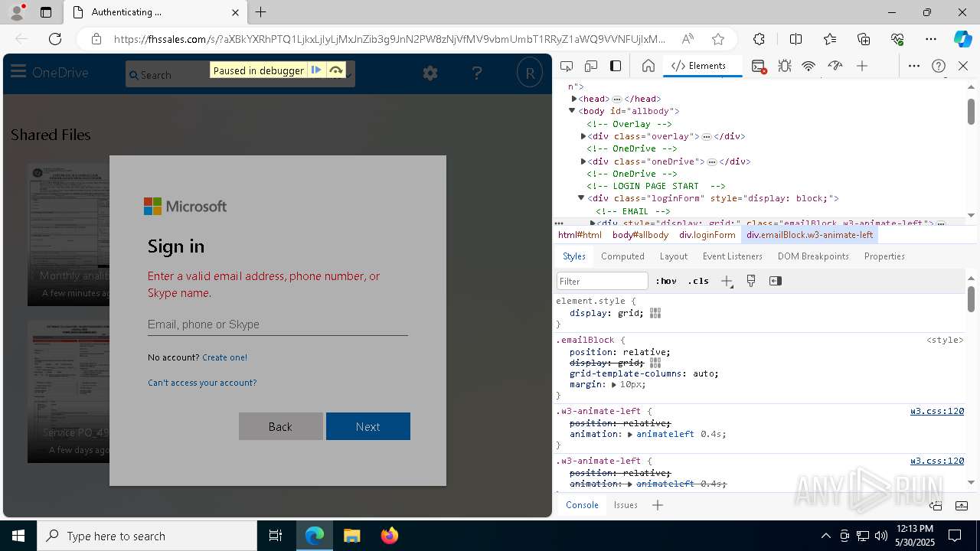Switch to the Computed tab
The height and width of the screenshot is (551, 980).
click(x=622, y=256)
